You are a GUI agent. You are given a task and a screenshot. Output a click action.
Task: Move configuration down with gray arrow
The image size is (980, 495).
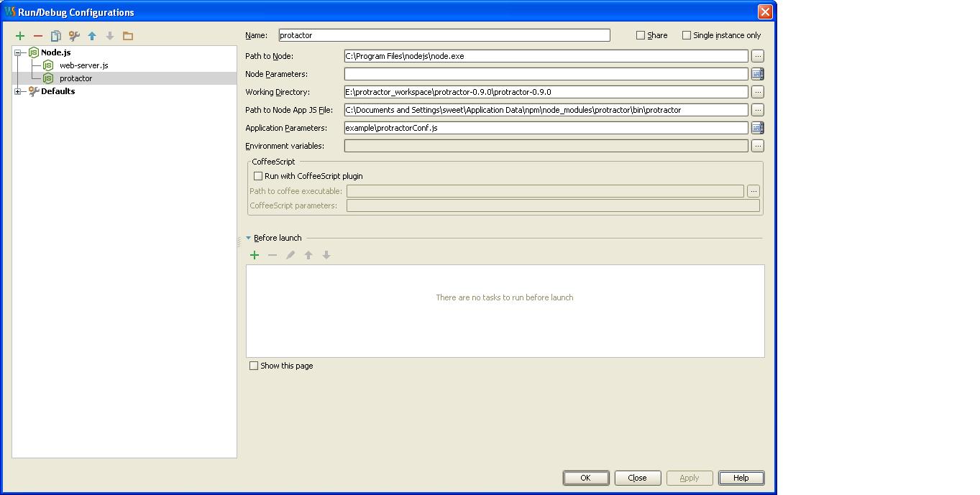coord(110,36)
